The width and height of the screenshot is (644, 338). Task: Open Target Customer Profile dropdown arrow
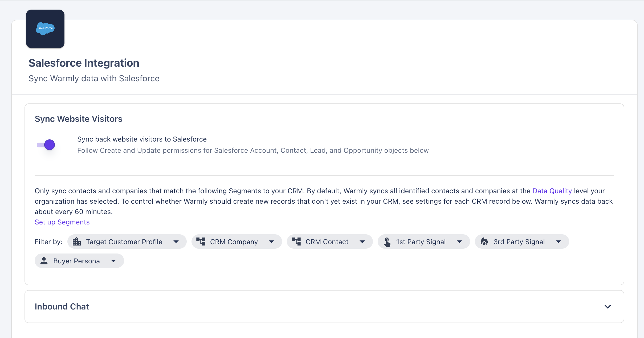pos(176,242)
